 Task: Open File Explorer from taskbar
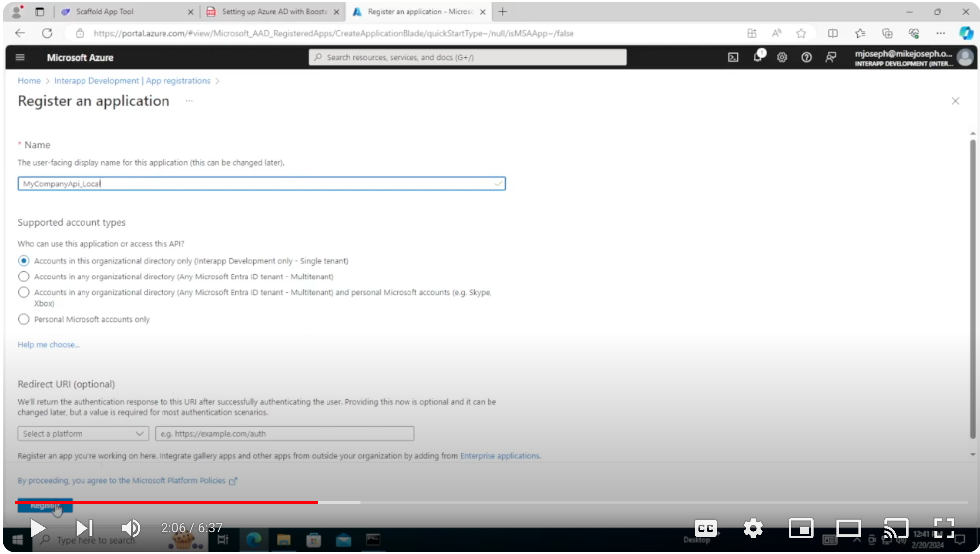pyautogui.click(x=284, y=540)
